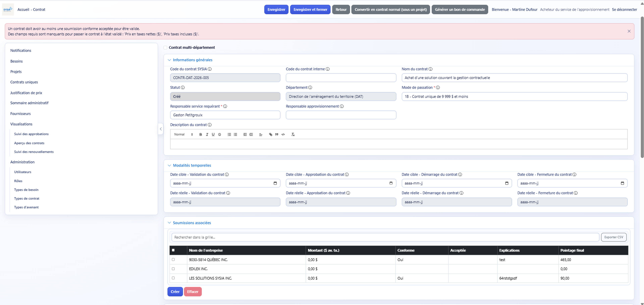The width and height of the screenshot is (644, 305).
Task: Open the Mode de passation combo box
Action: coord(515,96)
